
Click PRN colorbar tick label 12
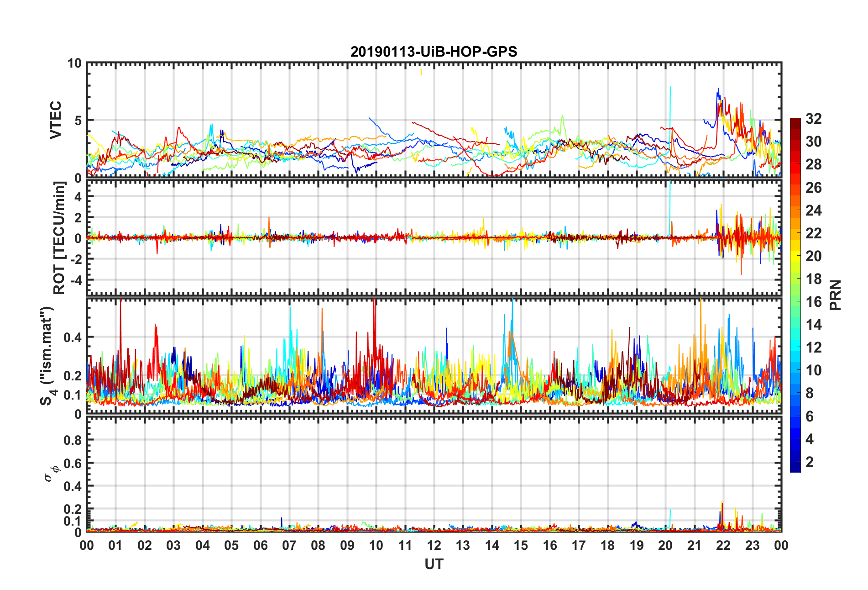(x=814, y=348)
